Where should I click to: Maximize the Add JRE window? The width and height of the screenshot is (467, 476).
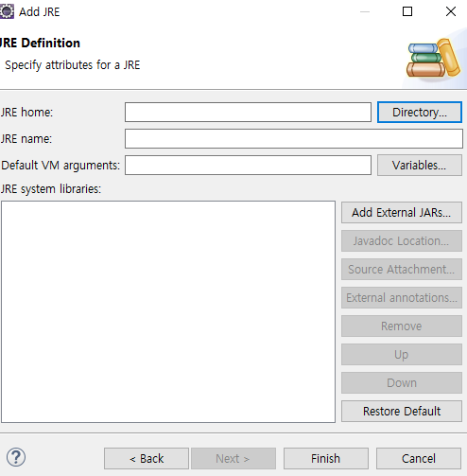[407, 11]
